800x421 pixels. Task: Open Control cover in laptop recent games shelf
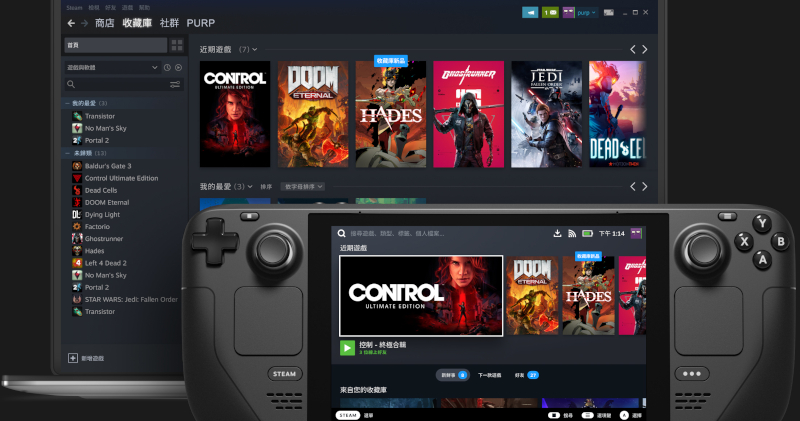[x=235, y=114]
